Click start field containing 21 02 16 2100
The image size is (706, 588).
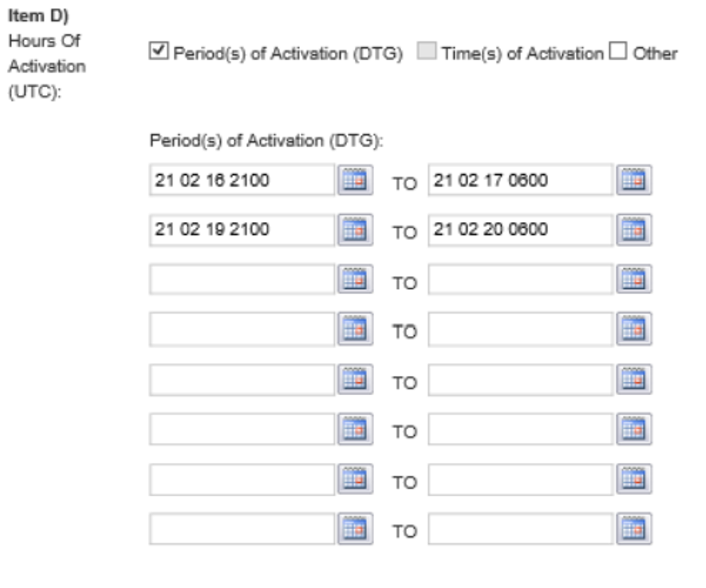click(242, 180)
